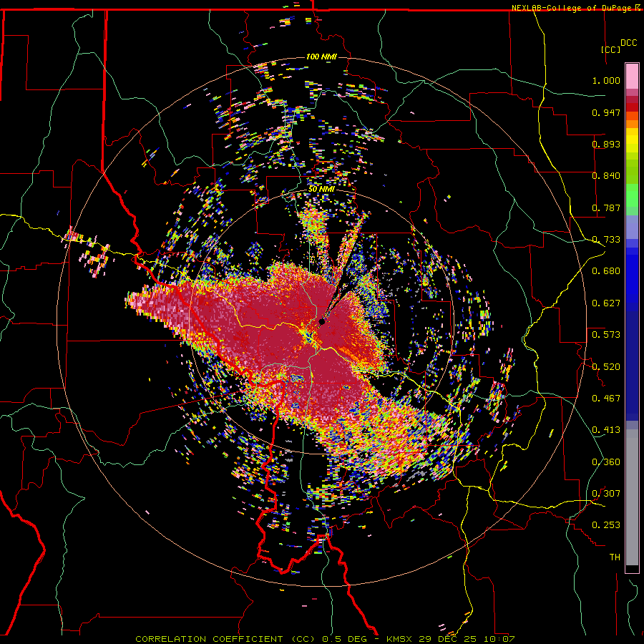Image resolution: width=644 pixels, height=644 pixels.
Task: Click the [CC] unit label near the legend
Action: point(610,49)
